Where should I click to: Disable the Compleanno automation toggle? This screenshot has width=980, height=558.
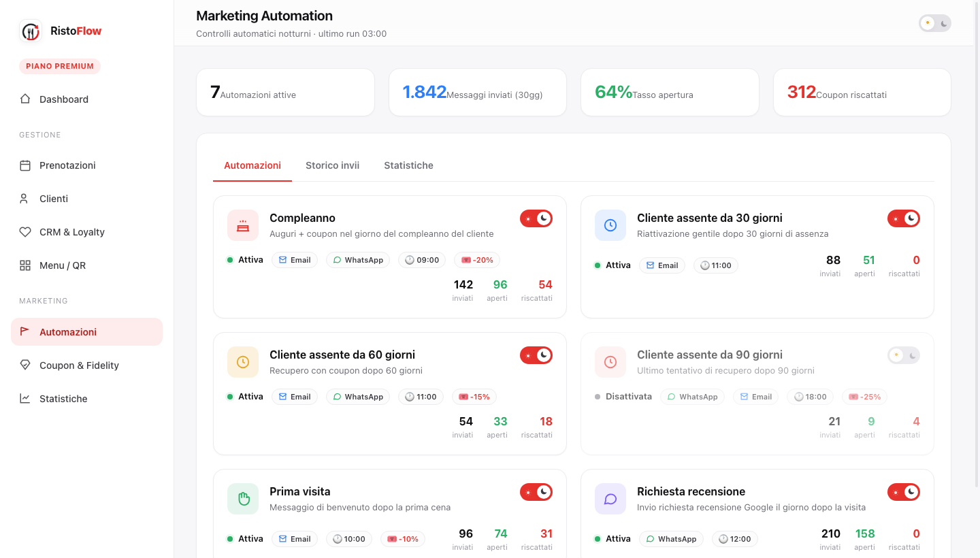click(536, 218)
